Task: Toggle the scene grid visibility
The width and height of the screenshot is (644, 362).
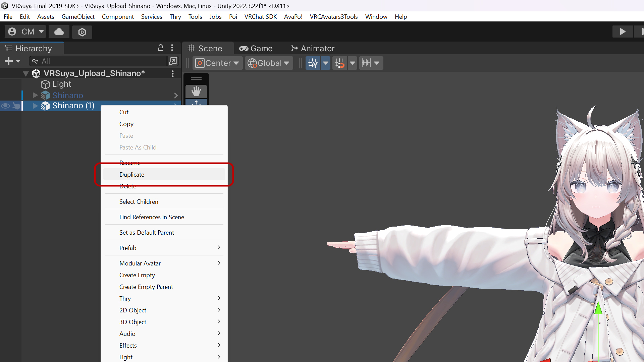Action: coord(313,63)
